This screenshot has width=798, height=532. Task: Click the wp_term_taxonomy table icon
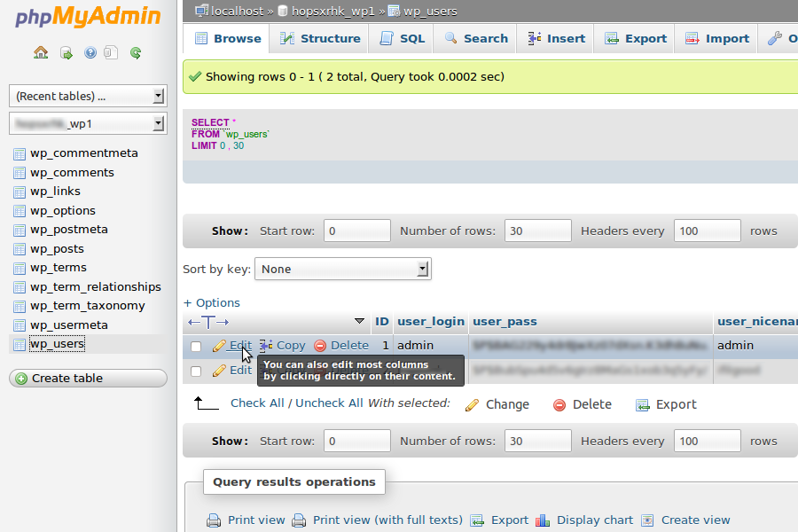20,307
